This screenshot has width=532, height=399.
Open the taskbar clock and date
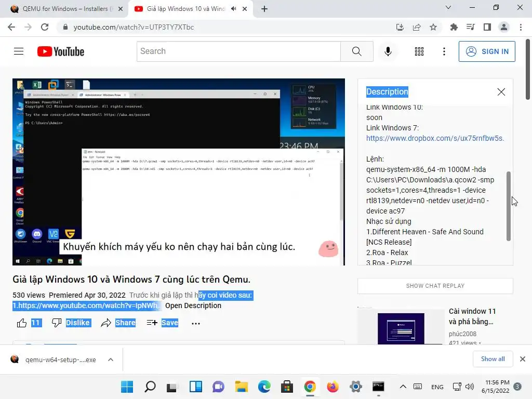[495, 387]
